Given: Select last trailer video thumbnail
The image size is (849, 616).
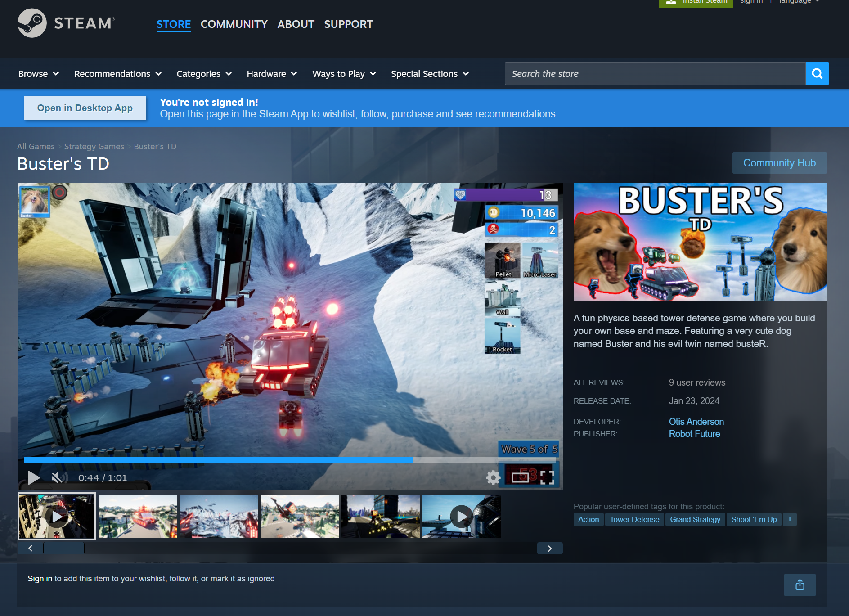Looking at the screenshot, I should coord(462,516).
